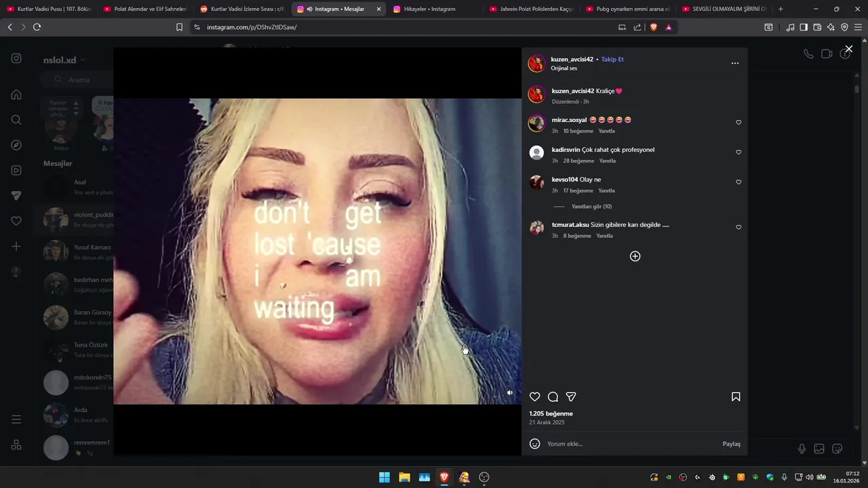Open the chat with Arda
The width and height of the screenshot is (868, 488).
(x=75, y=415)
